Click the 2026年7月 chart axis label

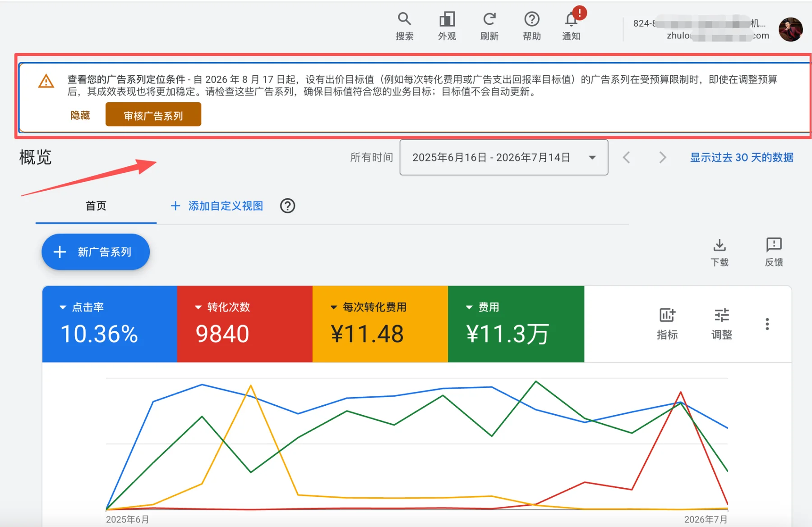point(706,519)
